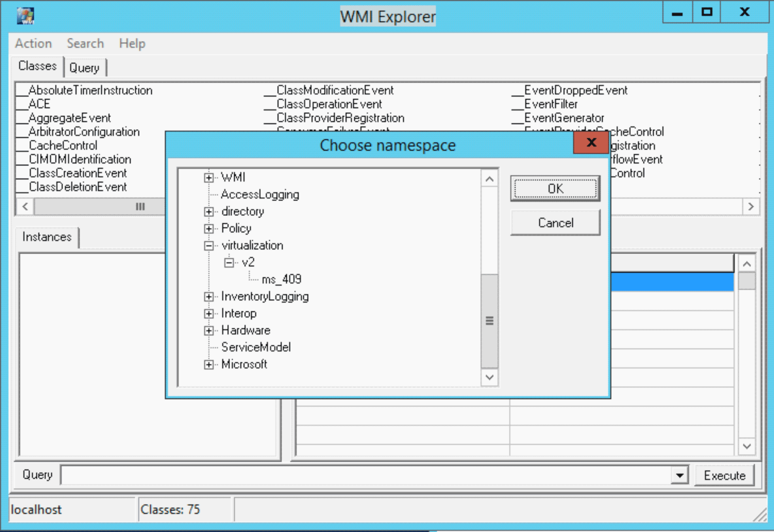Open the Search menu
The height and width of the screenshot is (532, 774).
(x=85, y=43)
